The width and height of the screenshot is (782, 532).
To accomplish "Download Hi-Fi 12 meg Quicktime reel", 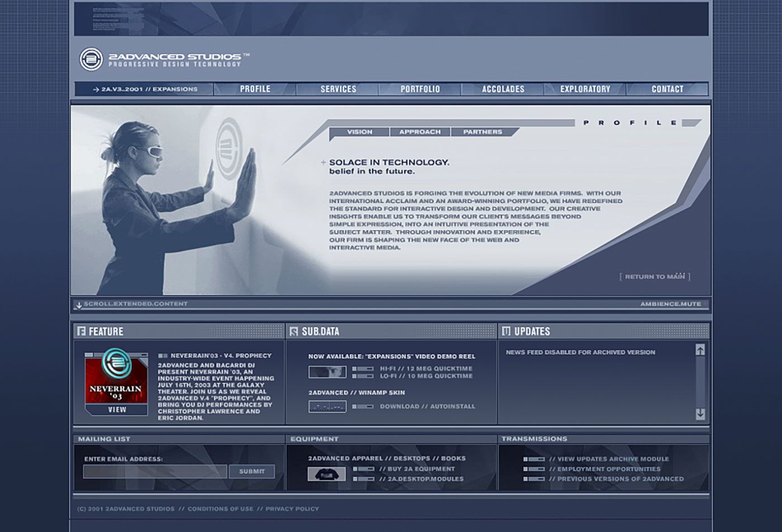I will point(426,368).
